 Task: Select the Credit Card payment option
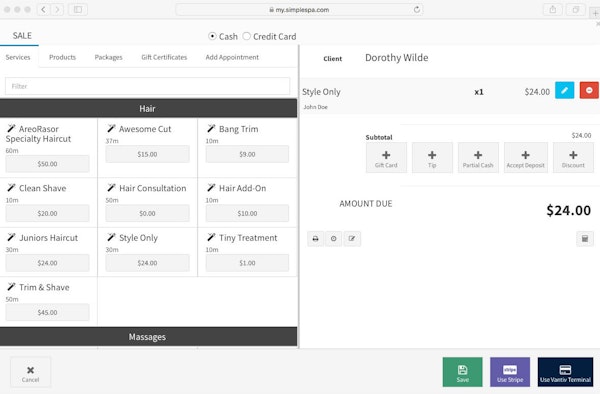(x=246, y=36)
